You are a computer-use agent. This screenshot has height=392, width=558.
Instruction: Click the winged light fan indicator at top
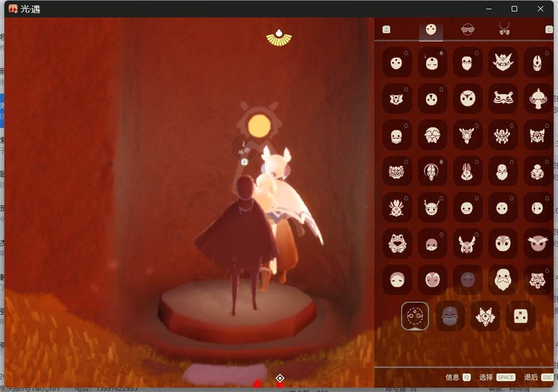pyautogui.click(x=279, y=38)
